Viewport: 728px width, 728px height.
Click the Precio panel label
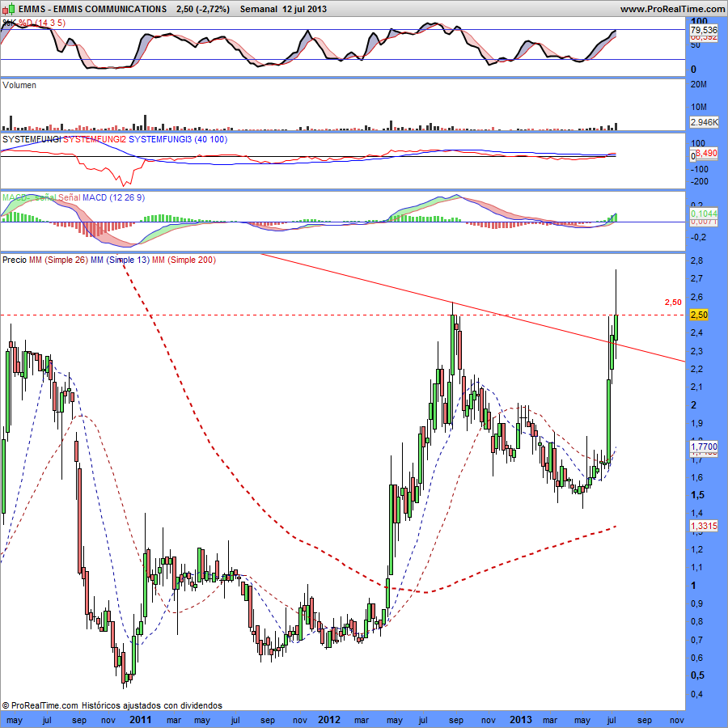click(15, 260)
